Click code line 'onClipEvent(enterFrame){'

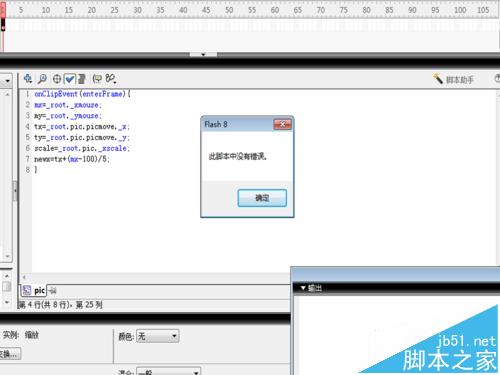(82, 94)
